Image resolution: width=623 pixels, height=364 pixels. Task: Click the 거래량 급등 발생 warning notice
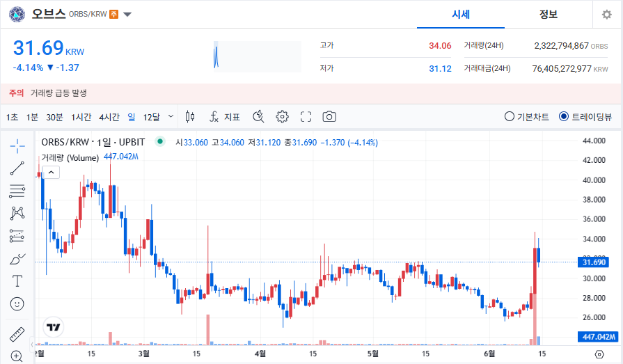58,93
